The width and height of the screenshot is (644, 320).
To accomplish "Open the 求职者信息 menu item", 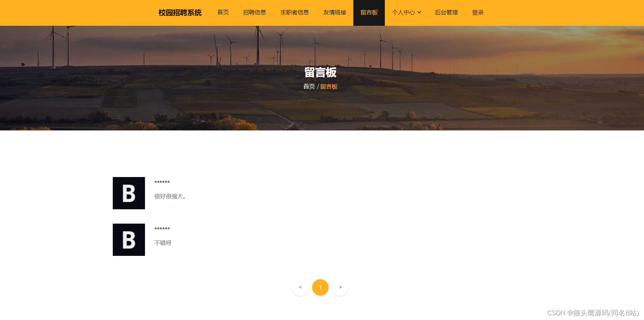I will (x=295, y=13).
